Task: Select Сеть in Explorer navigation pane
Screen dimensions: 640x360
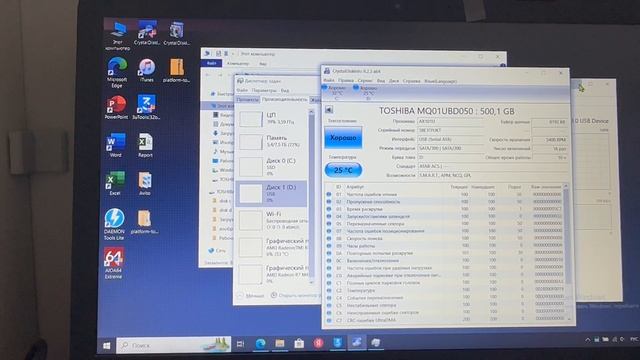Action: click(218, 250)
